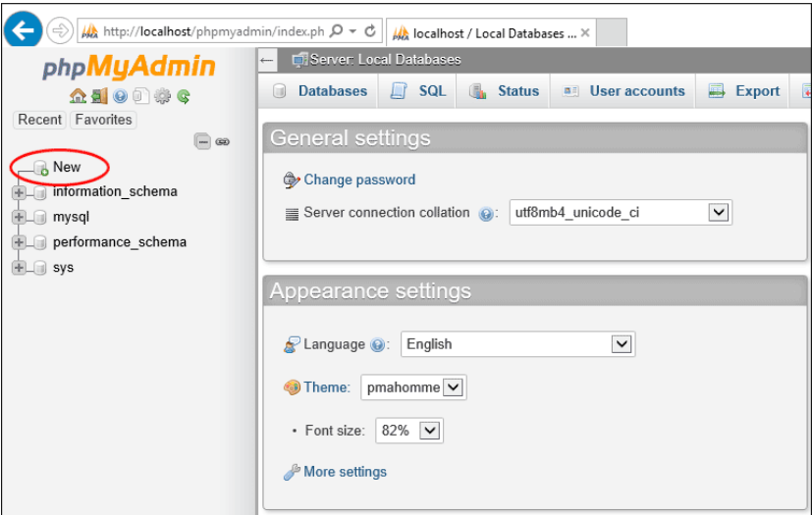Open the Databases tab

point(319,91)
